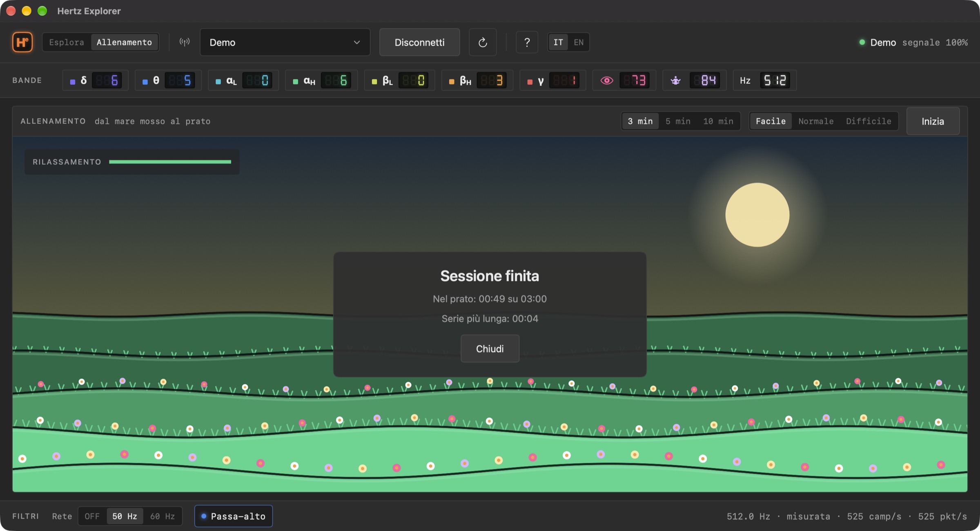Viewport: 980px width, 531px height.
Task: Expand the device list chevron arrow
Action: tap(356, 42)
